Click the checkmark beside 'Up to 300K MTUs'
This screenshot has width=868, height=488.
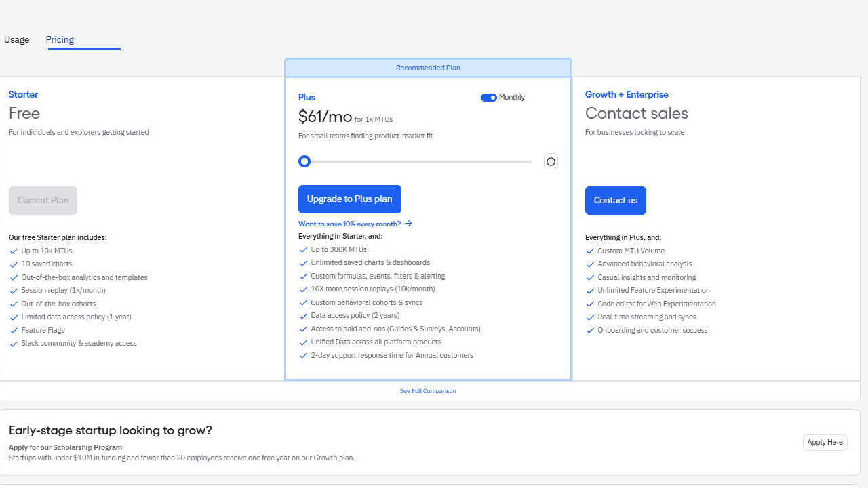coord(303,249)
